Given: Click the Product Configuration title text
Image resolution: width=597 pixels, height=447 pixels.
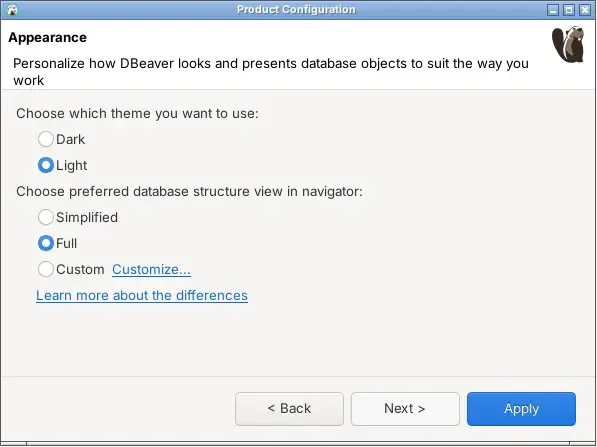Looking at the screenshot, I should point(296,10).
